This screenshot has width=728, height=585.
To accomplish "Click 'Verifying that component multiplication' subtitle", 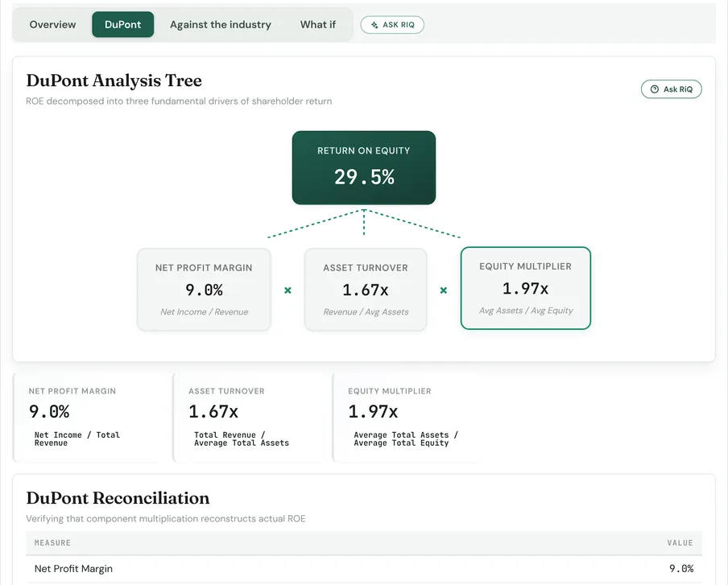I will pyautogui.click(x=166, y=519).
